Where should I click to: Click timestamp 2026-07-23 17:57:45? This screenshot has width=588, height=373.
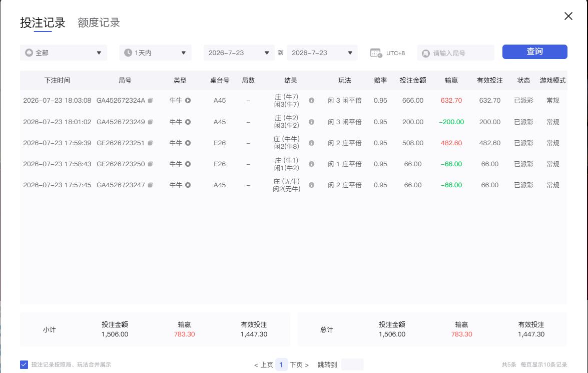pos(57,185)
